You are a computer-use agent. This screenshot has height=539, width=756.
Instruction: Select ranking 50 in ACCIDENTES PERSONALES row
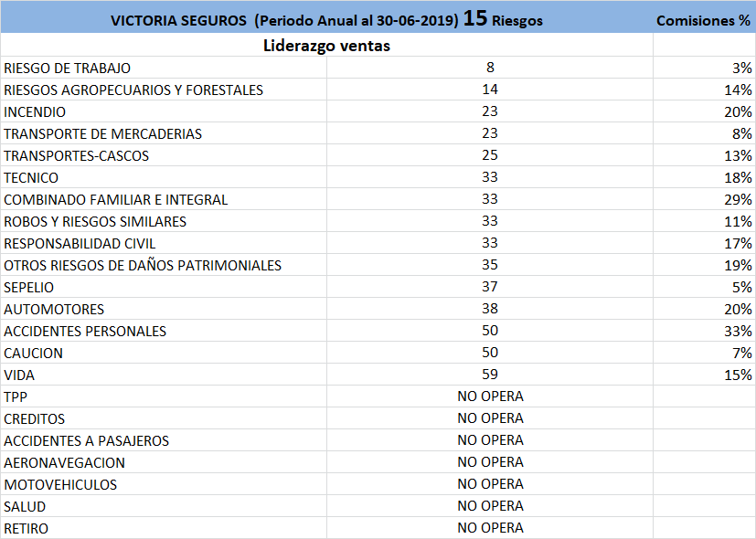pos(490,331)
